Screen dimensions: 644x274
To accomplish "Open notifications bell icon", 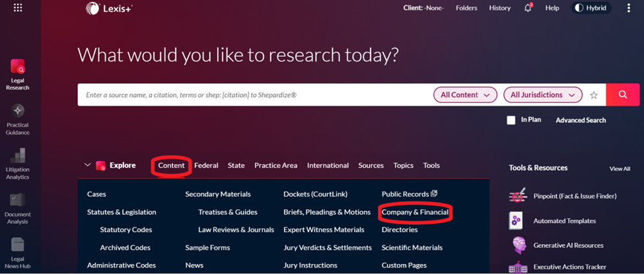I will (528, 8).
